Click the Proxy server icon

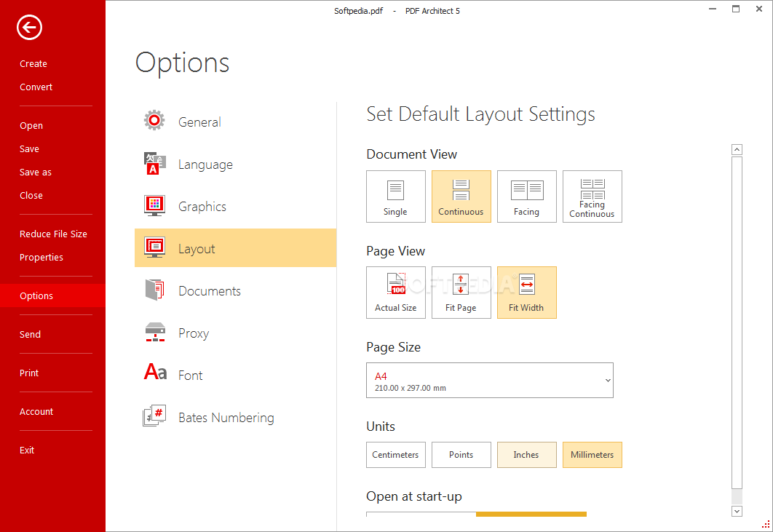(x=155, y=333)
